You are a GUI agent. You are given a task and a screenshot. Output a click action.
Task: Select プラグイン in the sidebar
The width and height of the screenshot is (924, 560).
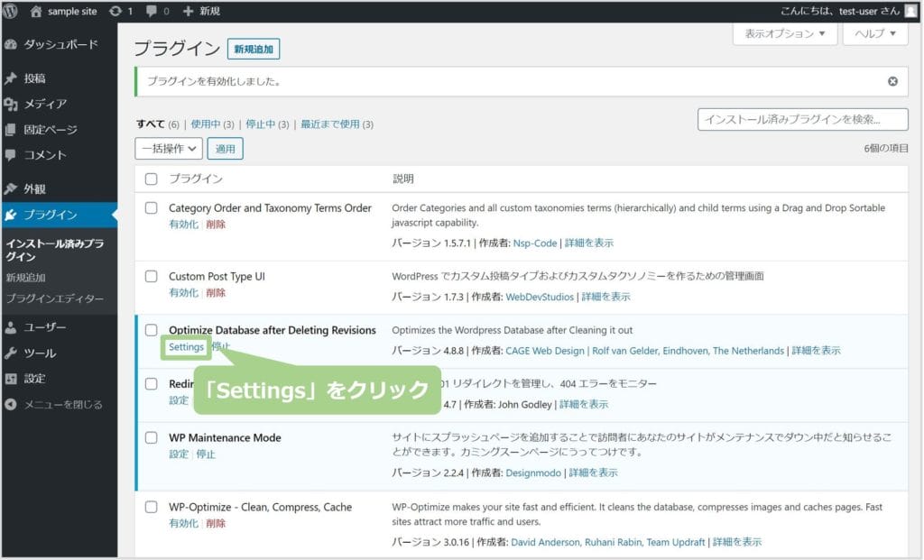point(59,215)
